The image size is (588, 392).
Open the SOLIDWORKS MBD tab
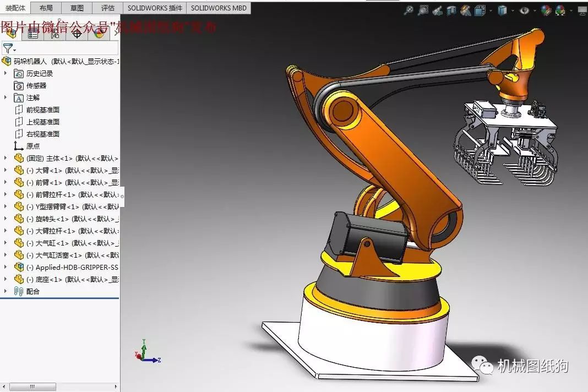(219, 8)
